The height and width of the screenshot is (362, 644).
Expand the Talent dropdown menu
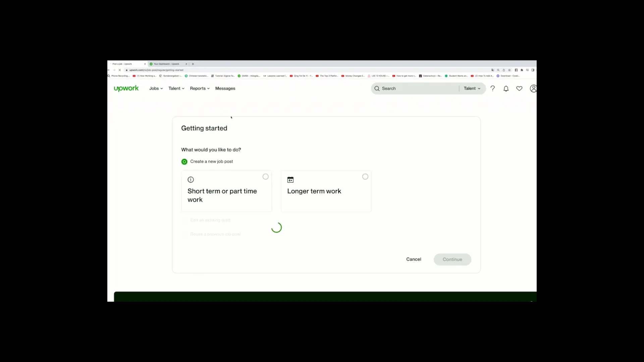tap(176, 88)
